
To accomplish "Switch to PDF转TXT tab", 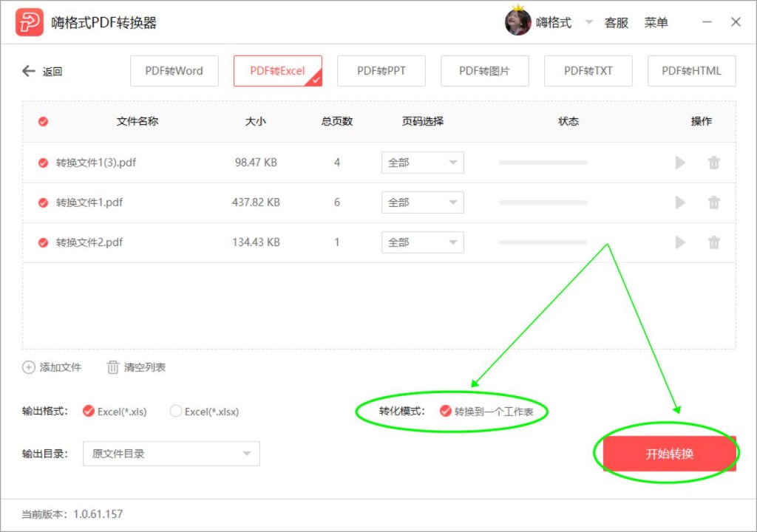I will pyautogui.click(x=588, y=71).
